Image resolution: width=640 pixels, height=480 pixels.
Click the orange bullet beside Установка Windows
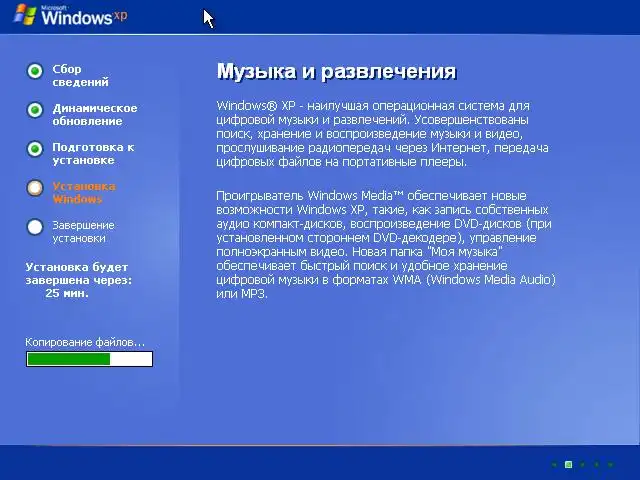tap(35, 188)
